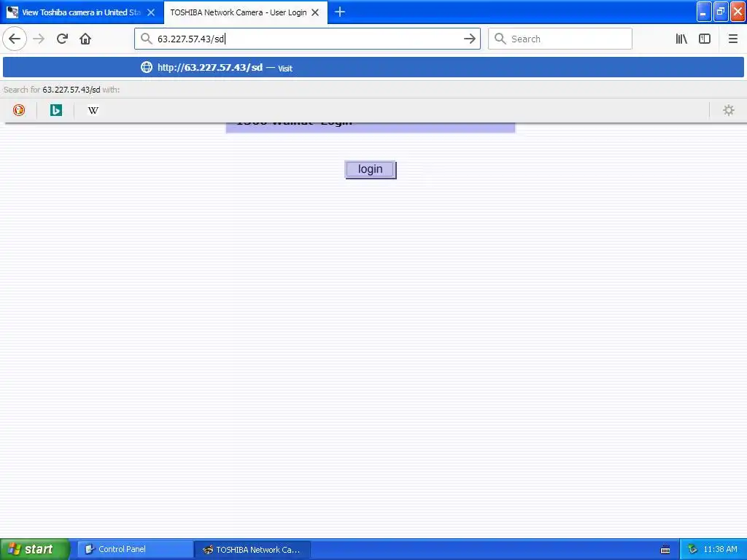Visit the http://63.227.57.43/sd suggestion
This screenshot has height=560, width=747.
coord(373,68)
